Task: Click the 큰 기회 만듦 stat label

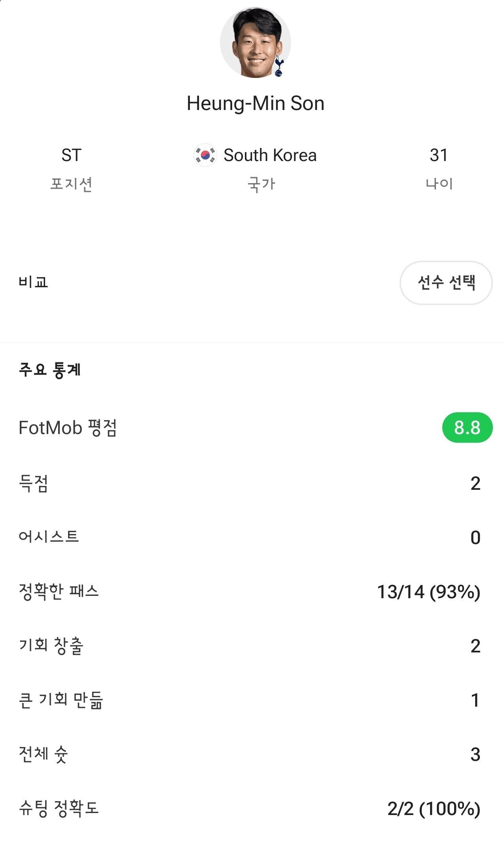Action: click(x=61, y=700)
